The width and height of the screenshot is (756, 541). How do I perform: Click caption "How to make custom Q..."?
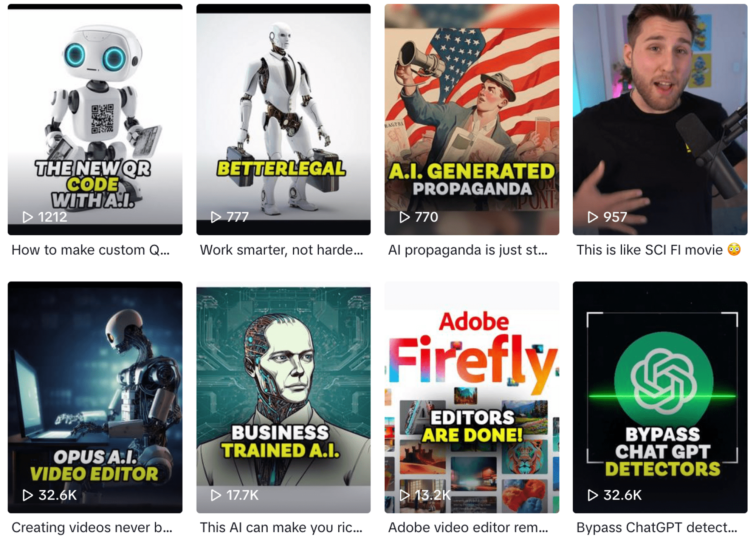point(91,250)
